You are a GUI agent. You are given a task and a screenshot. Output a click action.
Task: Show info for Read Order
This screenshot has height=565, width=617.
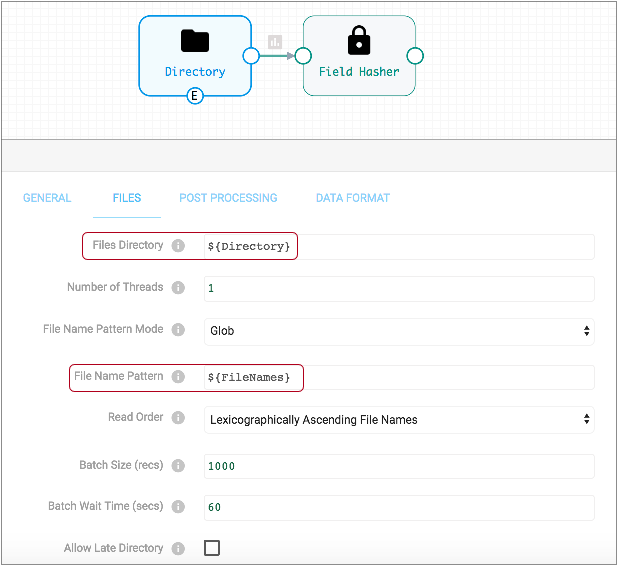click(178, 418)
